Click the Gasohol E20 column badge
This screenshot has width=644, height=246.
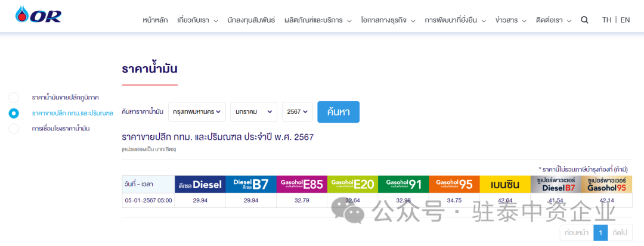pos(353,185)
